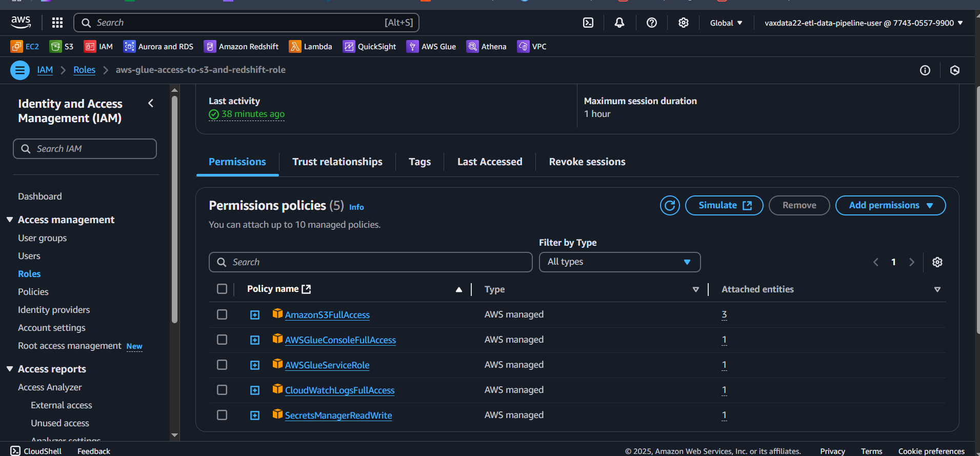Select all policies with the header checkbox

point(222,289)
